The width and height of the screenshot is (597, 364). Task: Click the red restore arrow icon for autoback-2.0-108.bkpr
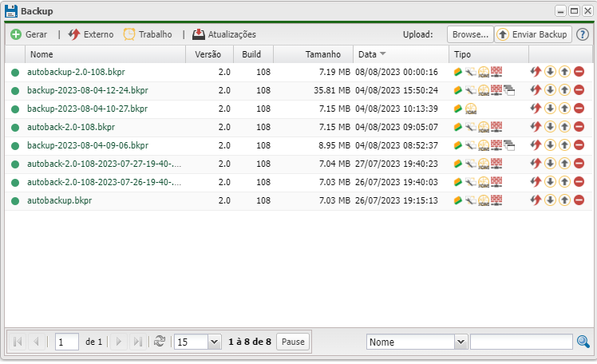coord(536,127)
